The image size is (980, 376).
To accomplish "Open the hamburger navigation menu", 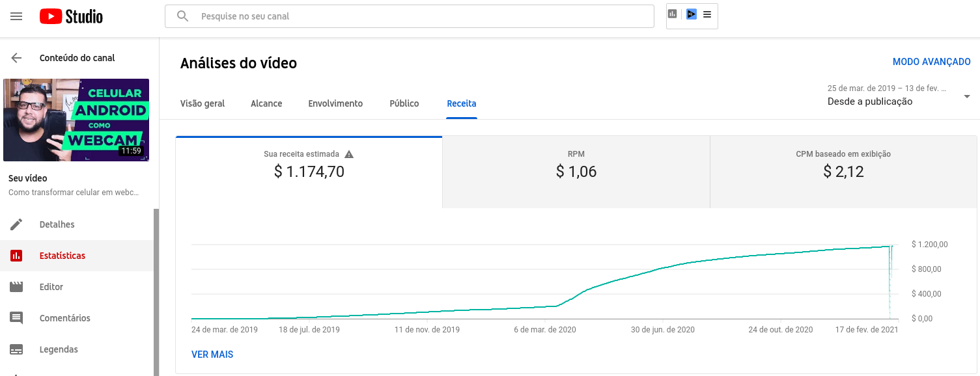I will click(16, 16).
